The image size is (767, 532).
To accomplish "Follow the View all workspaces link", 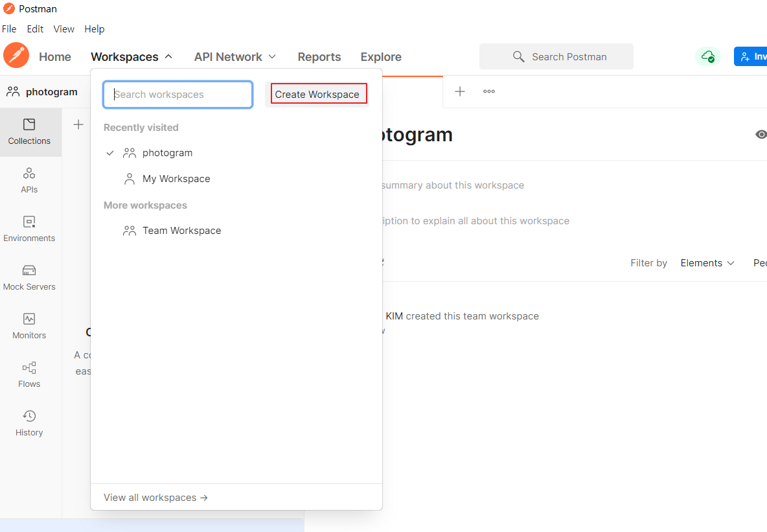I will [x=155, y=497].
